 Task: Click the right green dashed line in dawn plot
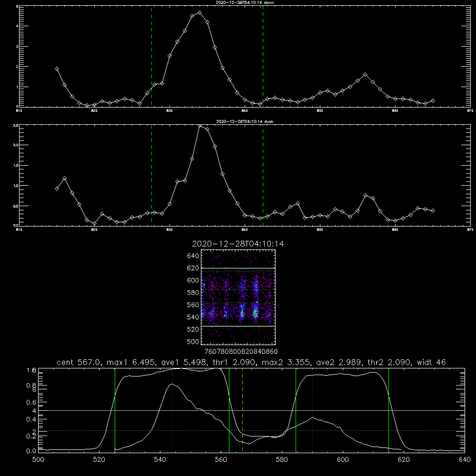tap(263, 56)
